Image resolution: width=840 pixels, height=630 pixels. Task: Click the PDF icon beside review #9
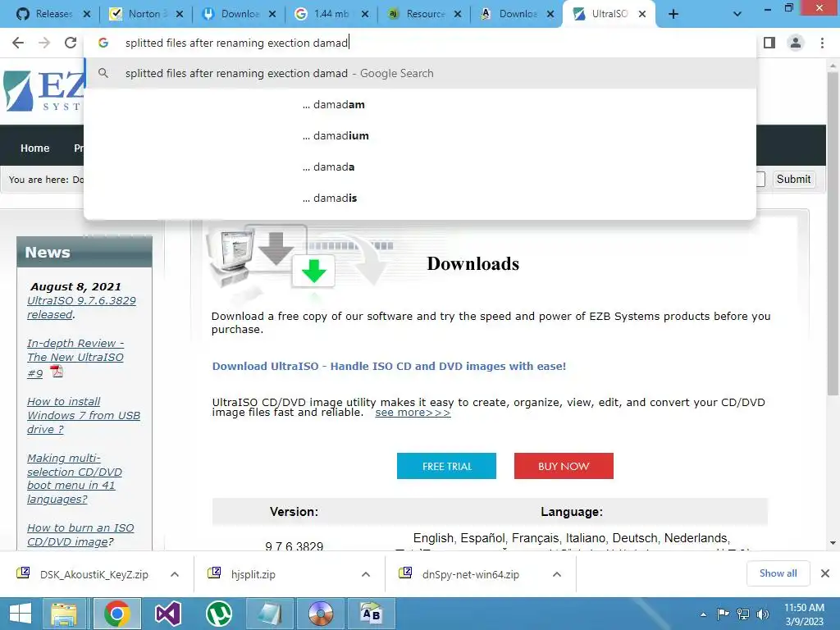coord(57,372)
